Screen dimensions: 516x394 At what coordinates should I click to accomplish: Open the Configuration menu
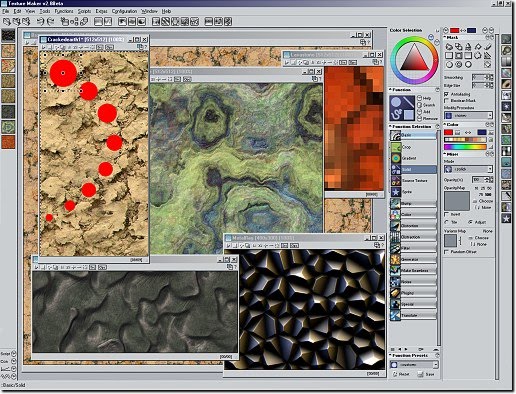[124, 11]
